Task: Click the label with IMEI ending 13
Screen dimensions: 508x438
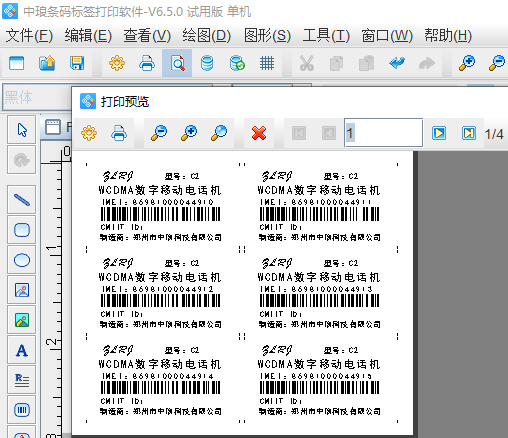Action: point(319,293)
